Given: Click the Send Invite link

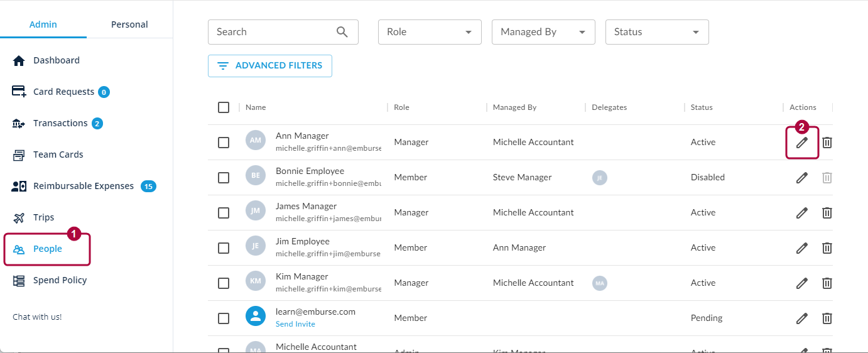Looking at the screenshot, I should (295, 324).
